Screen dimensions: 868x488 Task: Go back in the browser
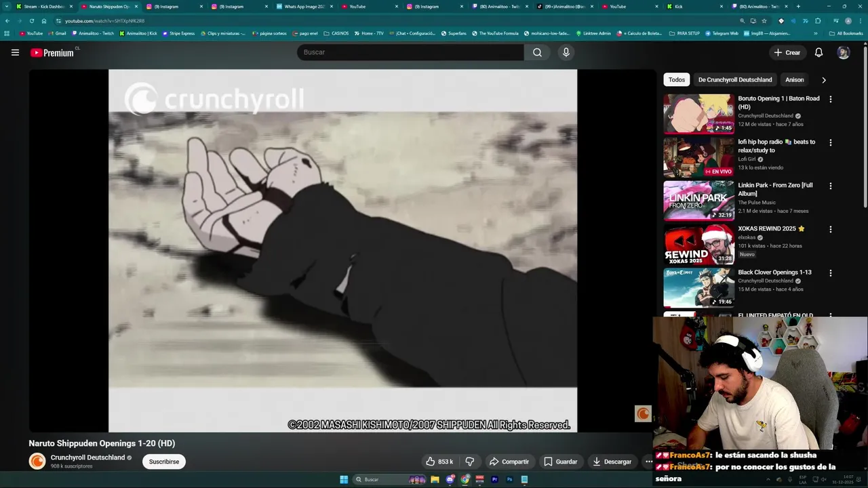coord(7,21)
